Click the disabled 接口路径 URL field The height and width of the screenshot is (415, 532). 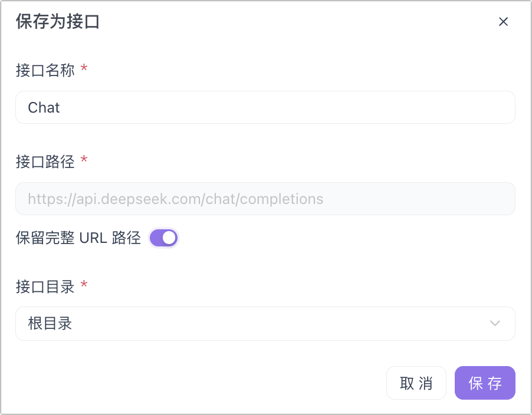point(265,199)
